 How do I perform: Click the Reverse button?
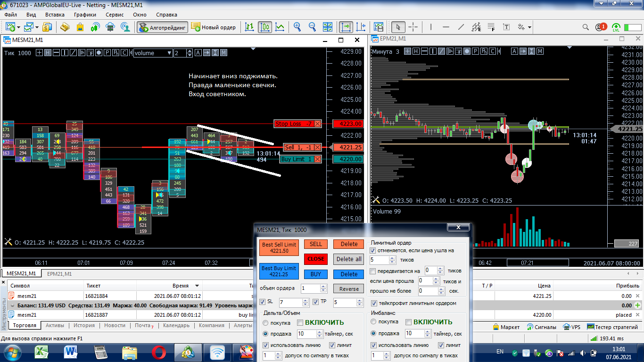tap(349, 289)
